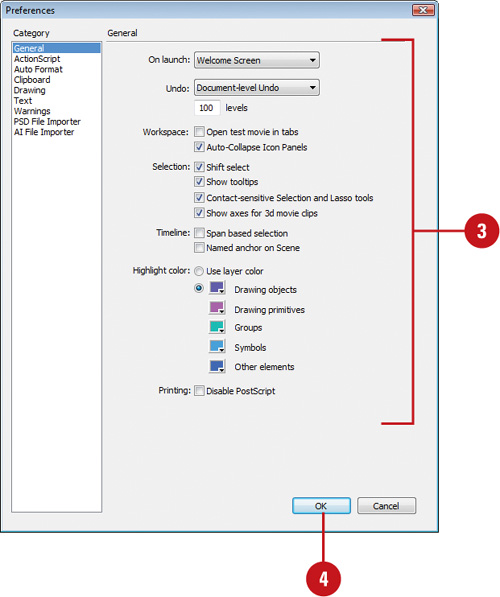Enable Disable PostScript printing option
The image size is (500, 597).
[x=199, y=391]
